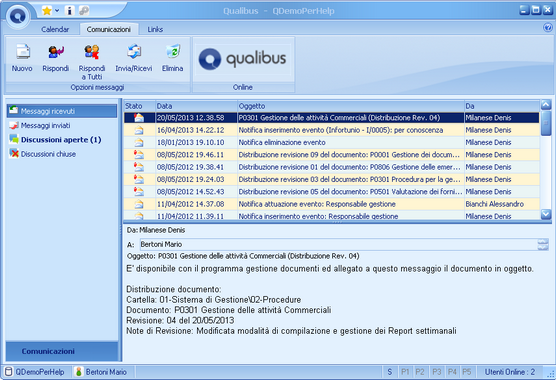Select message dated 20/05/2013 12.38.58
556x380 pixels.
[x=332, y=118]
